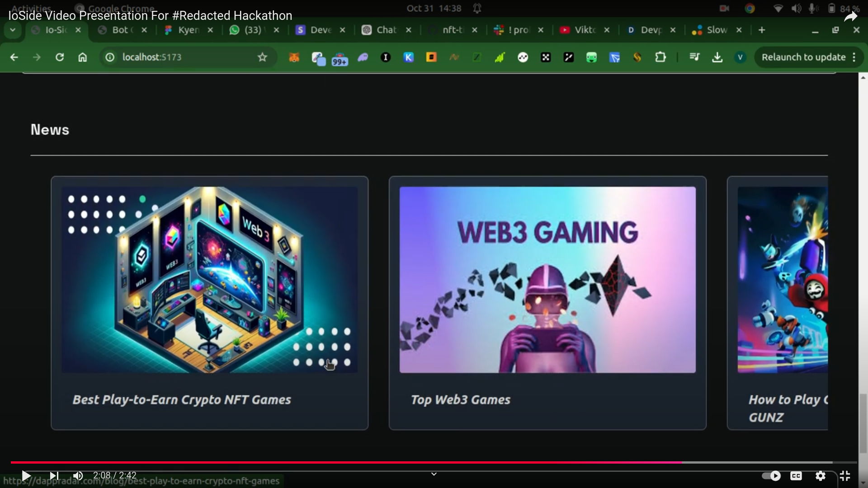Click the share arrow icon
Screen dimensions: 868x488
pyautogui.click(x=850, y=17)
